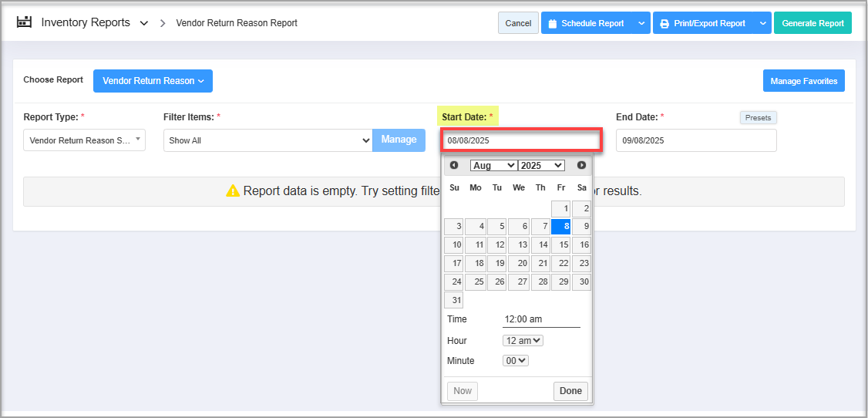The image size is (868, 418).
Task: Open the Presets button near End Date
Action: click(x=759, y=118)
